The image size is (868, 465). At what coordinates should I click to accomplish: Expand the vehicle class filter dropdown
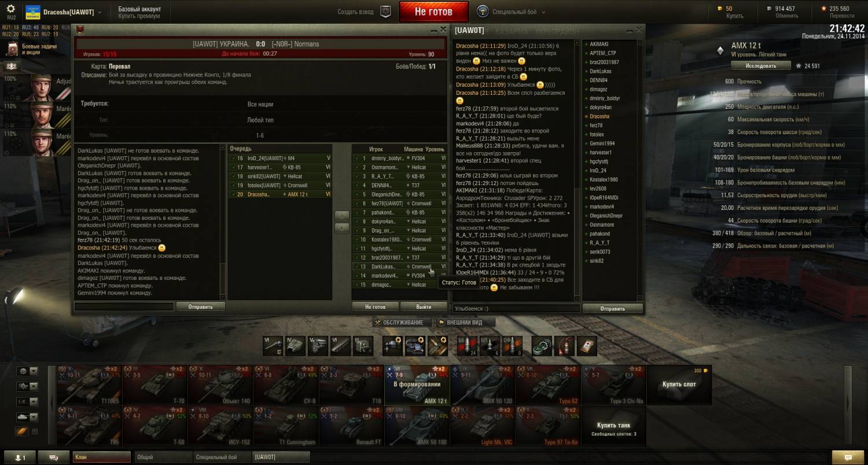pos(34,386)
